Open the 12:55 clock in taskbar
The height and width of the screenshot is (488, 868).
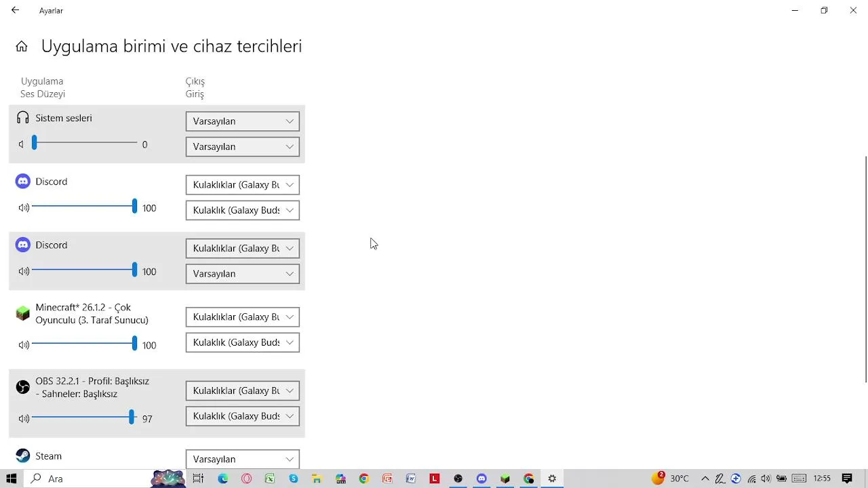coord(822,479)
